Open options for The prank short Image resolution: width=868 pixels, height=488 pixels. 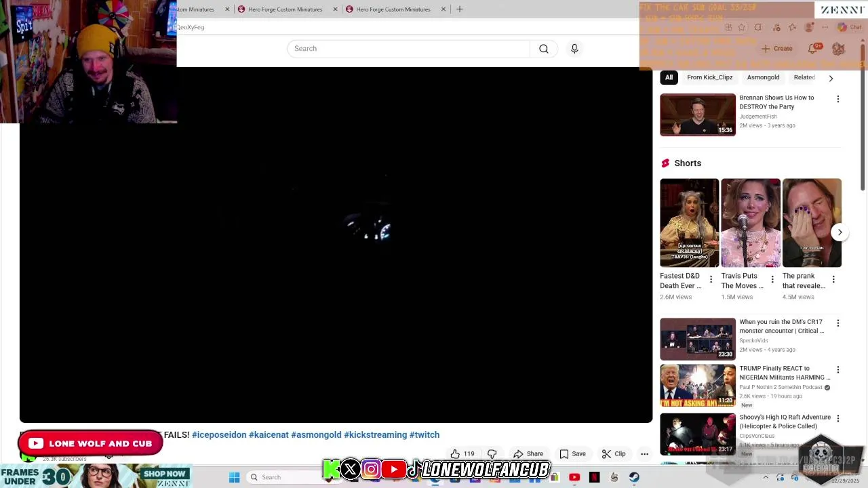[x=833, y=279]
